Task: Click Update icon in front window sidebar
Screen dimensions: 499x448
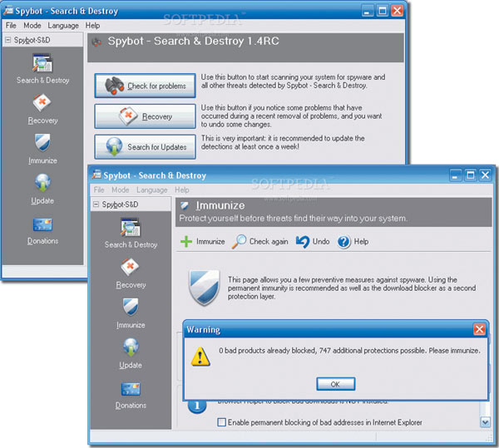Action: click(x=131, y=349)
